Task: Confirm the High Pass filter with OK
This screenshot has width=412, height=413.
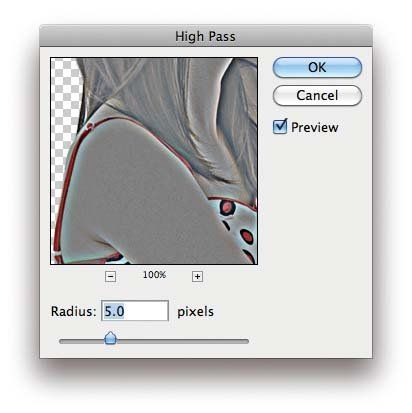Action: click(317, 67)
